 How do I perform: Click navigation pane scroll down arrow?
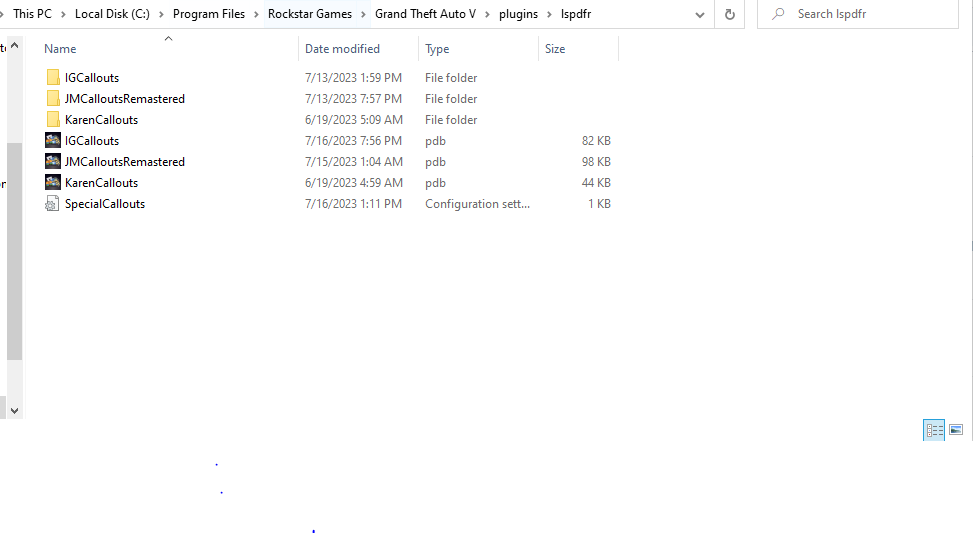(x=14, y=411)
